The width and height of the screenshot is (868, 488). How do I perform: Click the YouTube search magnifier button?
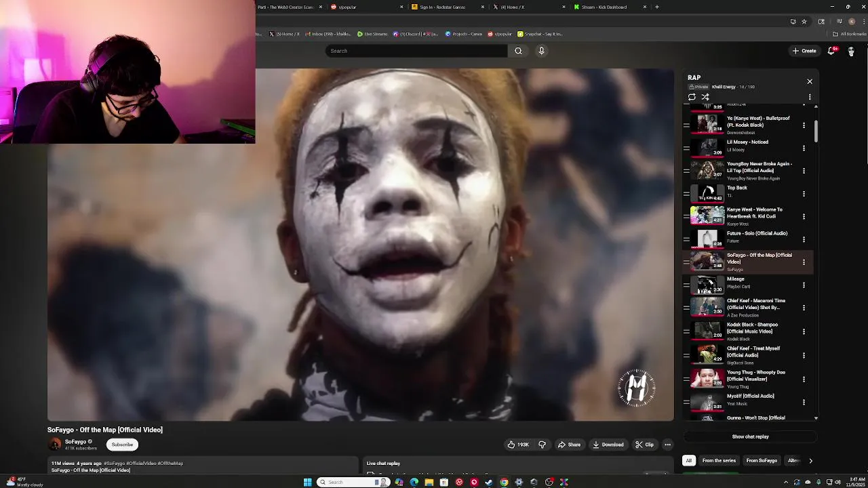pos(518,51)
